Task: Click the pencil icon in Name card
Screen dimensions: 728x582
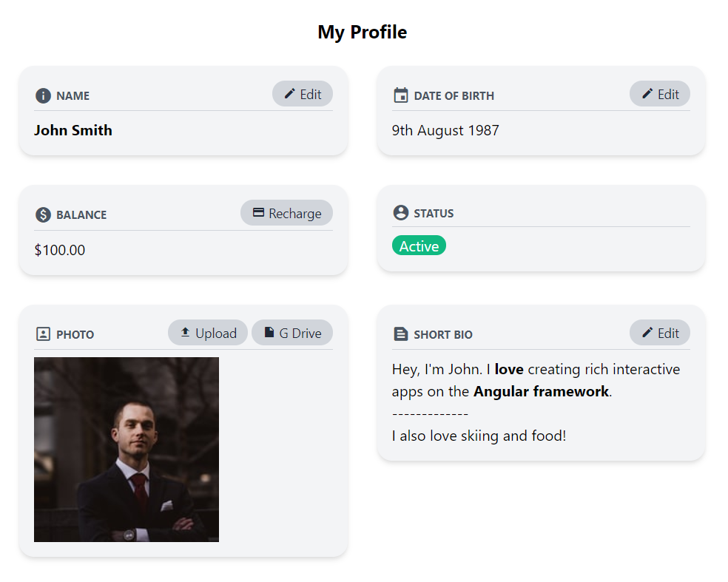Action: [290, 94]
